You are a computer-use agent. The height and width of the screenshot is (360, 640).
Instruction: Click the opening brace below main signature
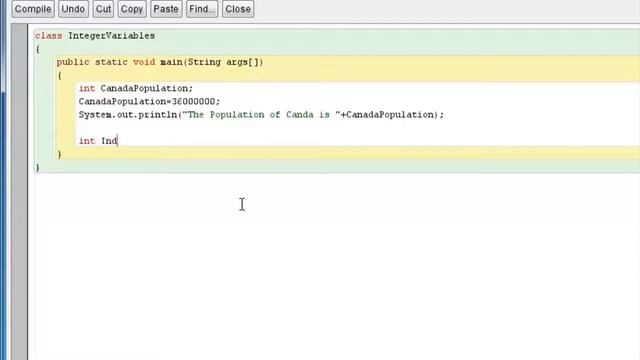[x=60, y=76]
